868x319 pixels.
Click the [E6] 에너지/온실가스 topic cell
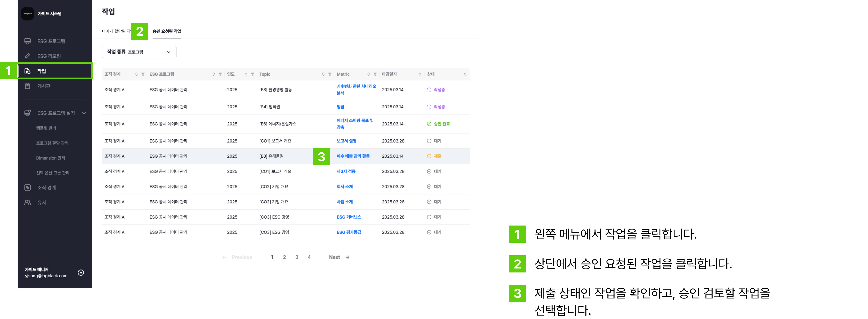tap(278, 124)
